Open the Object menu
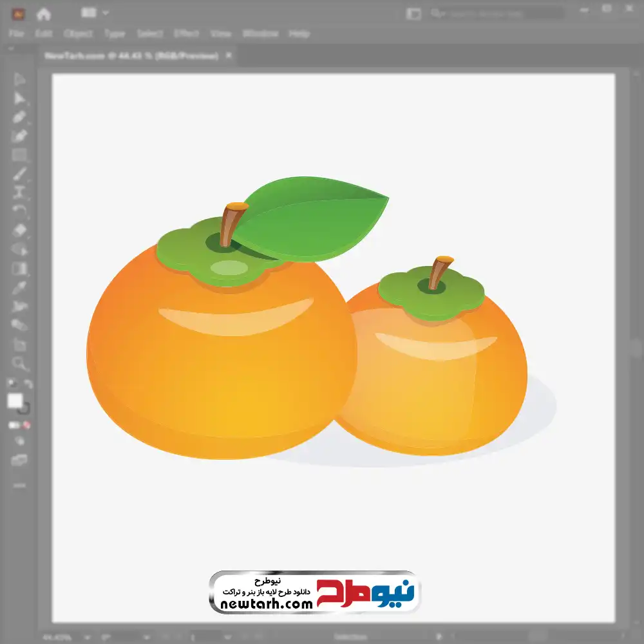This screenshot has height=644, width=644. pos(78,33)
